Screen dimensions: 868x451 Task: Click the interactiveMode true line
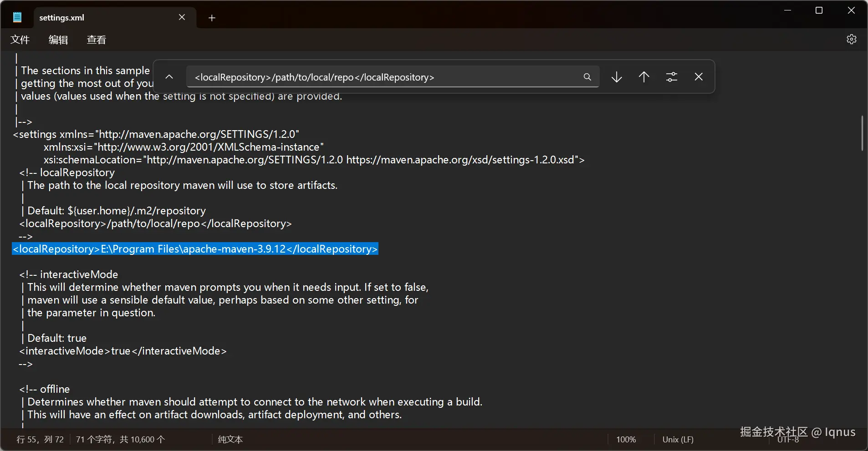(x=123, y=351)
